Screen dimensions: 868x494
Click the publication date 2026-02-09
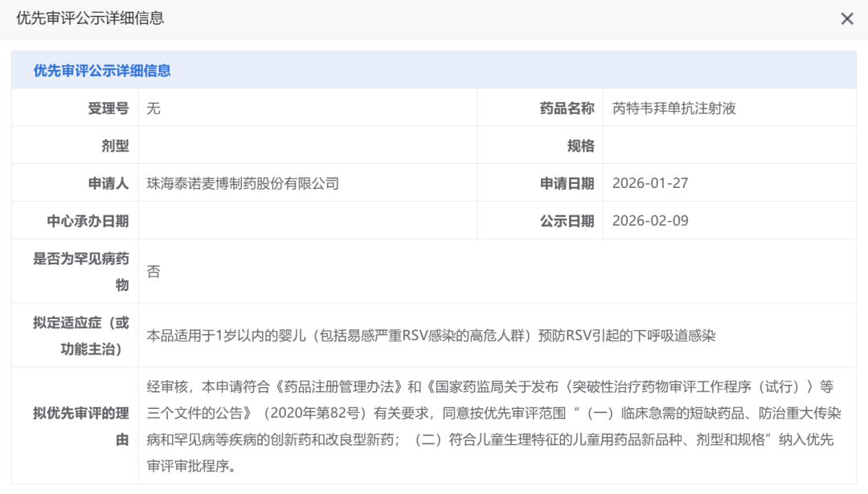pos(650,221)
